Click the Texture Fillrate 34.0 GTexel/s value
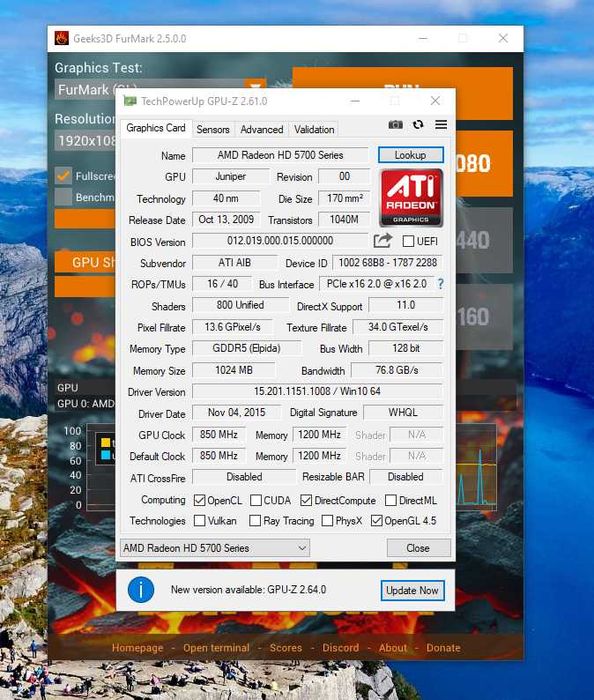Viewport: 594px width, 700px height. point(398,327)
